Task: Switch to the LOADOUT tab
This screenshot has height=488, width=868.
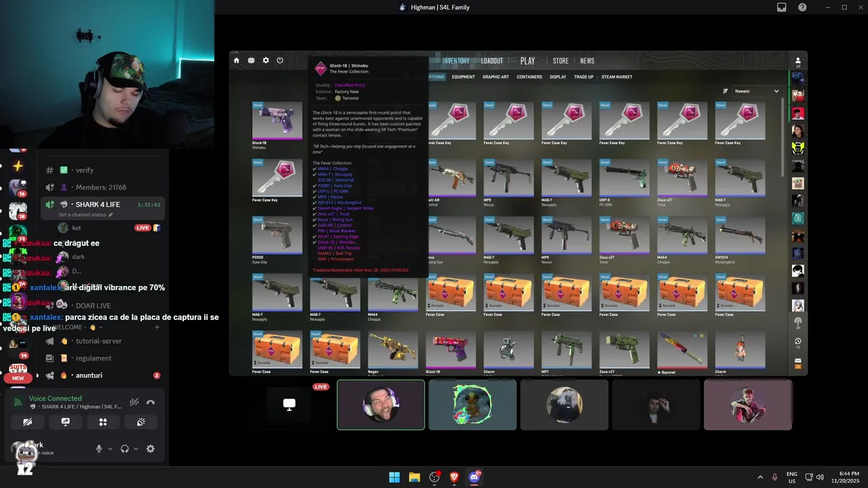Action: tap(492, 61)
